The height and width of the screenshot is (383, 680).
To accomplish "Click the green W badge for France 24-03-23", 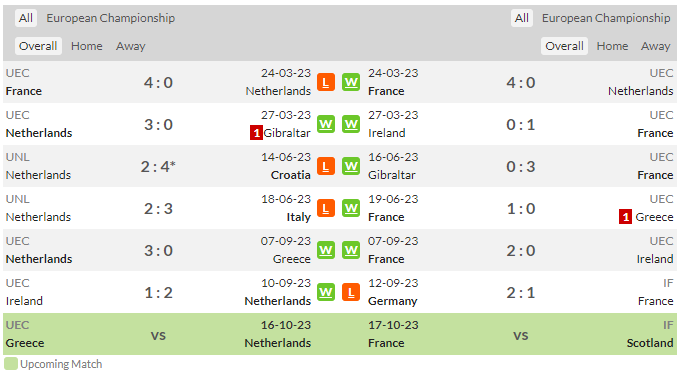I will 351,82.
